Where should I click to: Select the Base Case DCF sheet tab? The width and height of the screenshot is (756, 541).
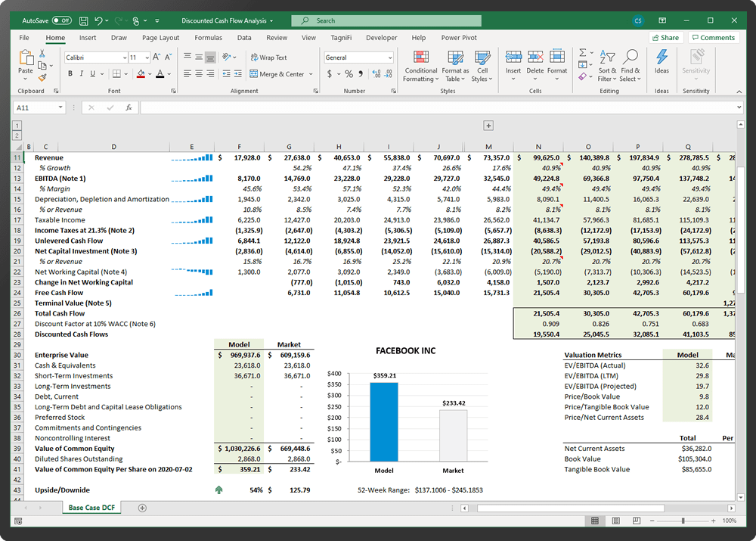tap(91, 508)
